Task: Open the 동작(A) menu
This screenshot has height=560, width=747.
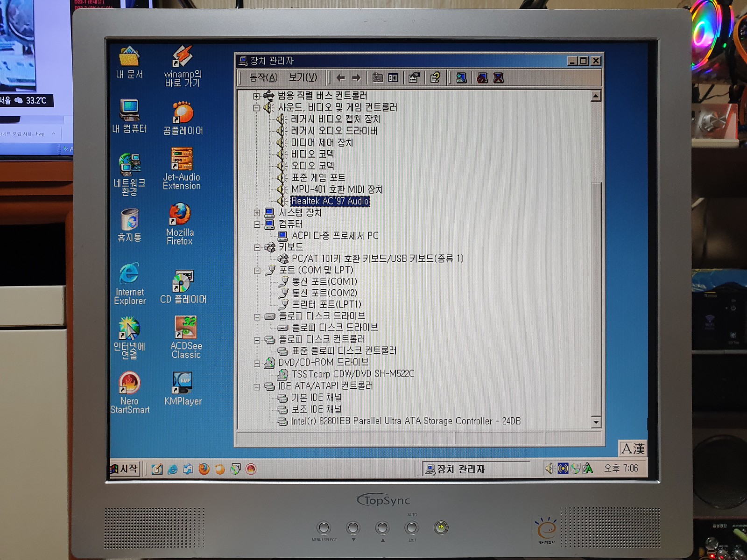Action: (263, 77)
